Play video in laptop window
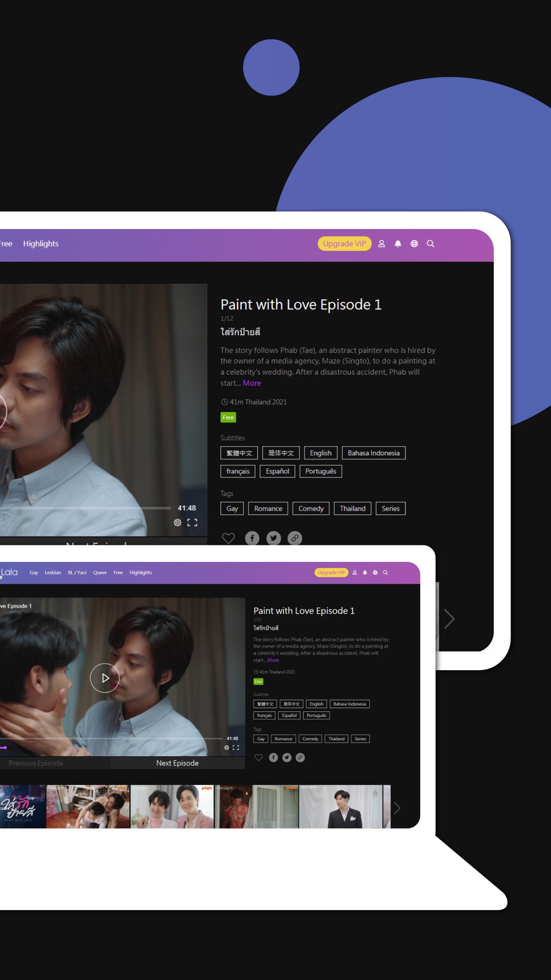The image size is (551, 980). point(105,678)
